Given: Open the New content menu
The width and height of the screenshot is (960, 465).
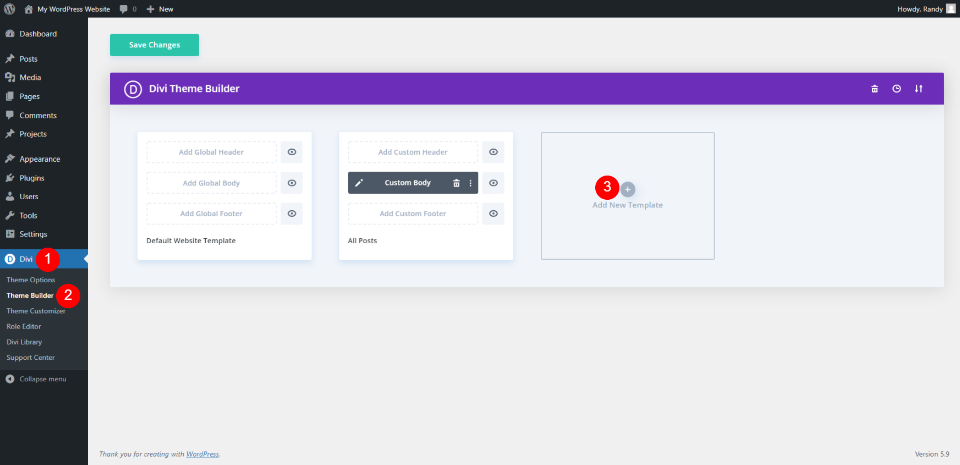Looking at the screenshot, I should click(x=160, y=9).
